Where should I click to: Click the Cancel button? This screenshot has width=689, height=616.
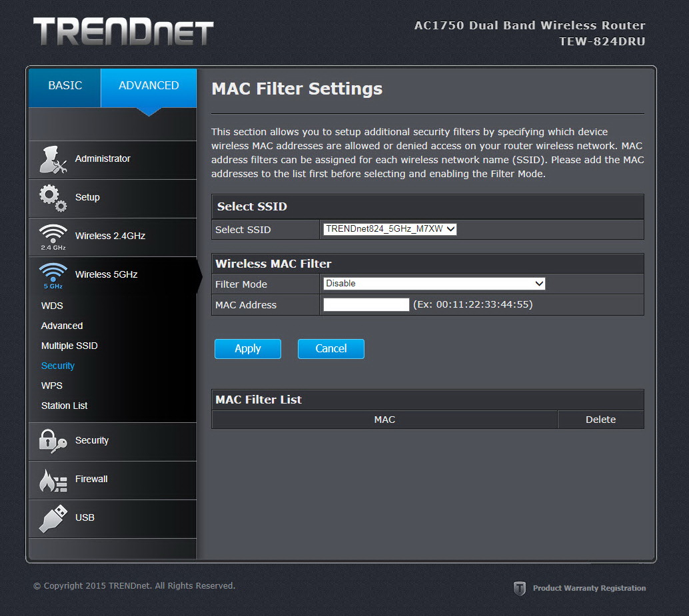pyautogui.click(x=331, y=349)
